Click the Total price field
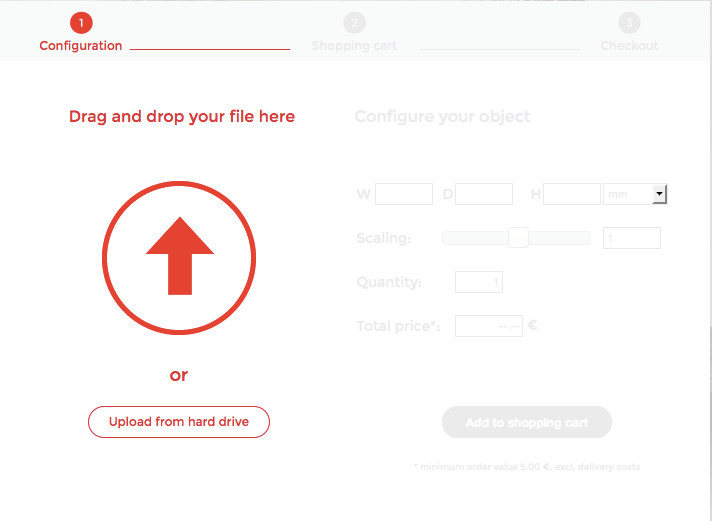Viewport: 712px width, 521px height. [489, 326]
